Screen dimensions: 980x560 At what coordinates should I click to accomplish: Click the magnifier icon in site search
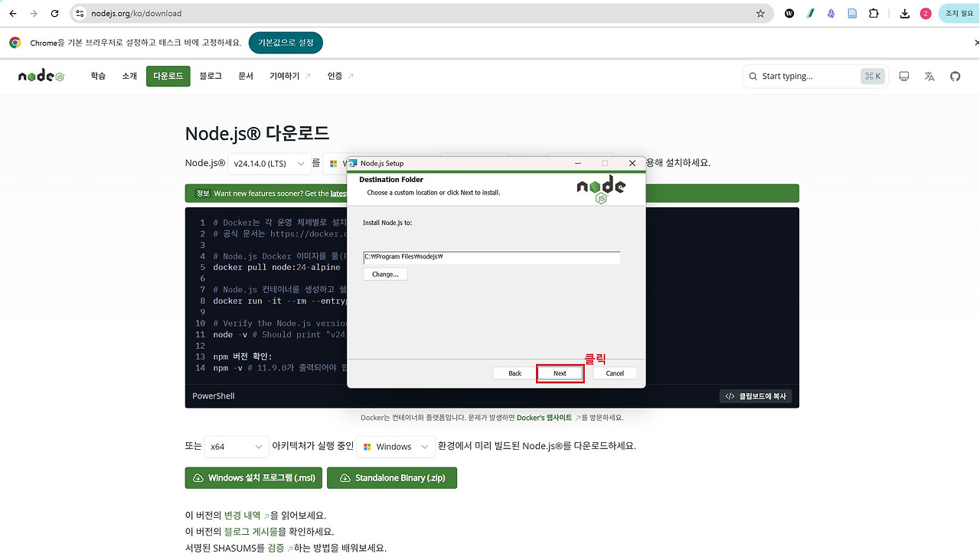click(x=753, y=76)
